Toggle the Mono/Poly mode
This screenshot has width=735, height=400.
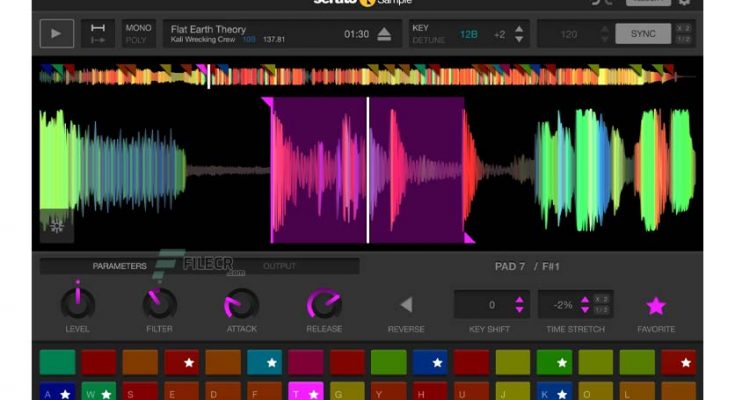point(139,34)
